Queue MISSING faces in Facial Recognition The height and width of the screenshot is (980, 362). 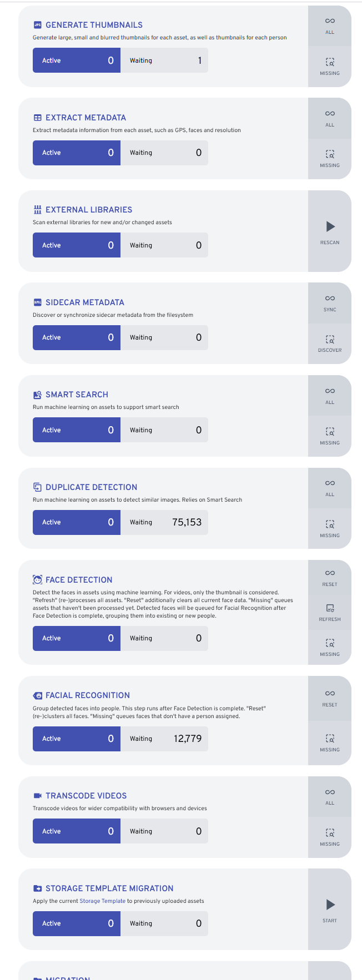click(330, 743)
